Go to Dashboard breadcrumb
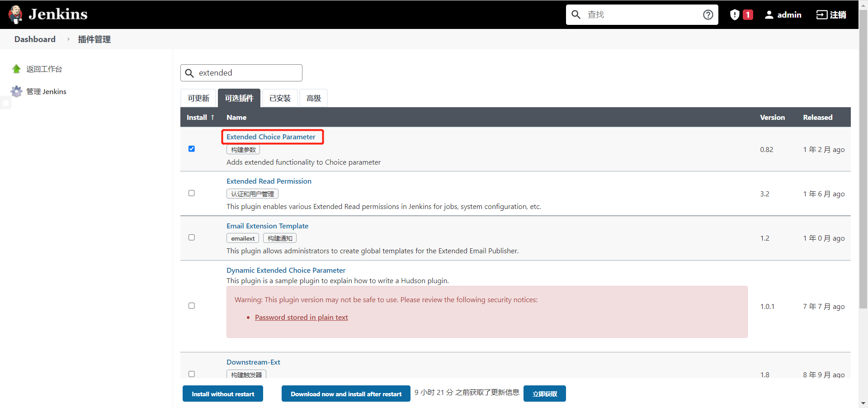868x408 pixels. click(x=35, y=39)
